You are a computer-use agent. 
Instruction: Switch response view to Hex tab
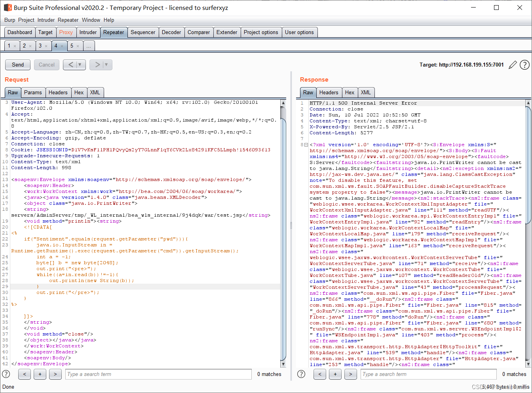[350, 92]
